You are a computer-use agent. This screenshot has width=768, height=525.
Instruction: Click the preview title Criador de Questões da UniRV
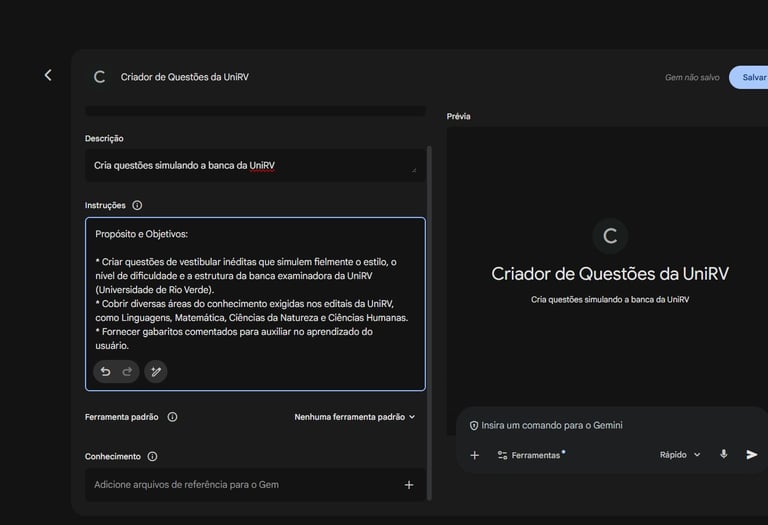(x=610, y=274)
